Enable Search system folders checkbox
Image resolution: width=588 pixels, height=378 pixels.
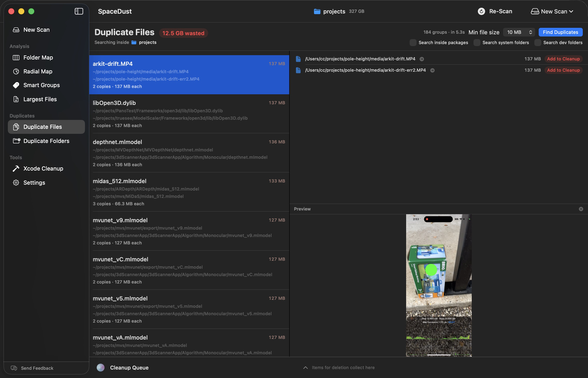click(477, 42)
